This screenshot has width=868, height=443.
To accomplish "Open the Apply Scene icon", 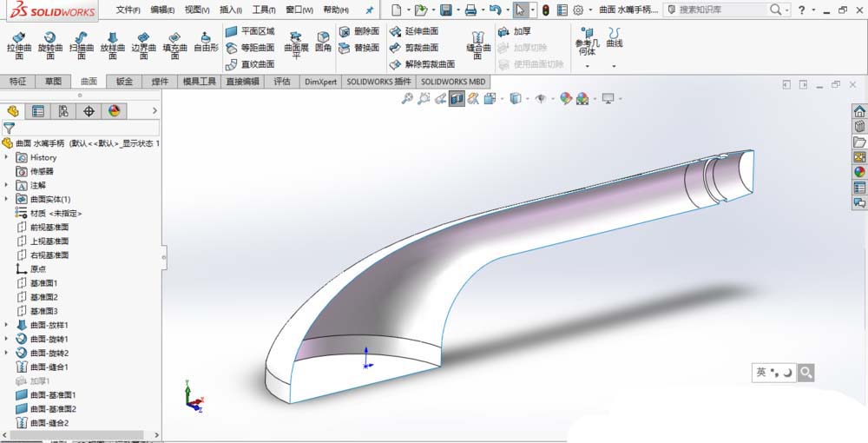I will (582, 98).
